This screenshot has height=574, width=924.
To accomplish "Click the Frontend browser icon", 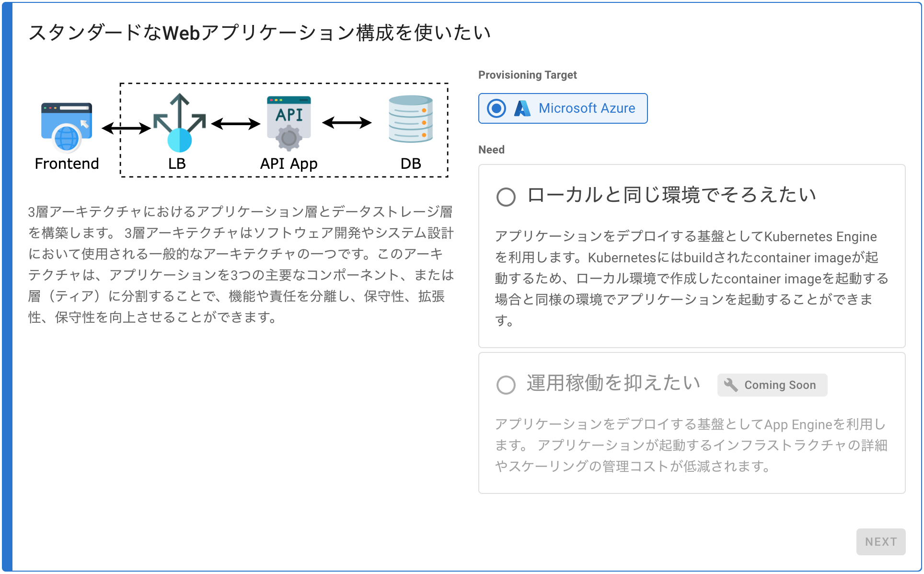I will coord(67,127).
